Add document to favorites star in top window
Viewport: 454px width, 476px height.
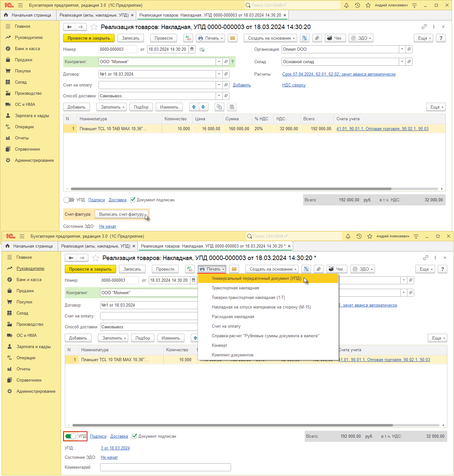94,27
